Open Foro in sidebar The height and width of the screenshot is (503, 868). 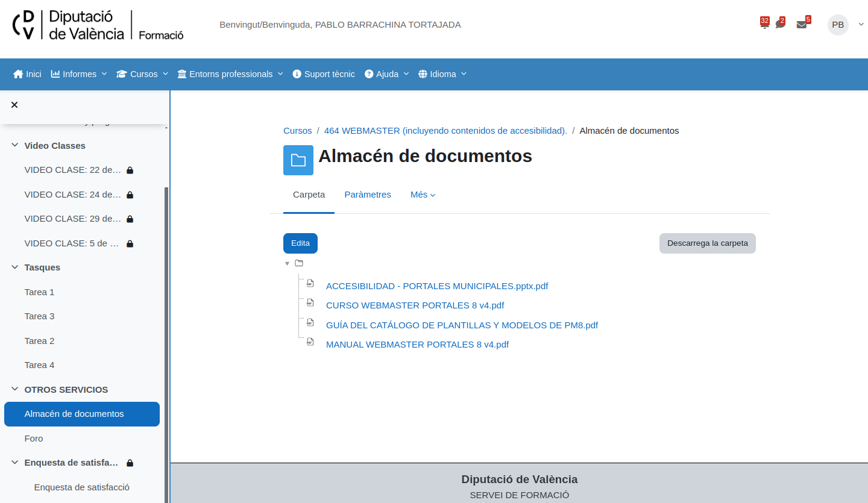click(34, 439)
